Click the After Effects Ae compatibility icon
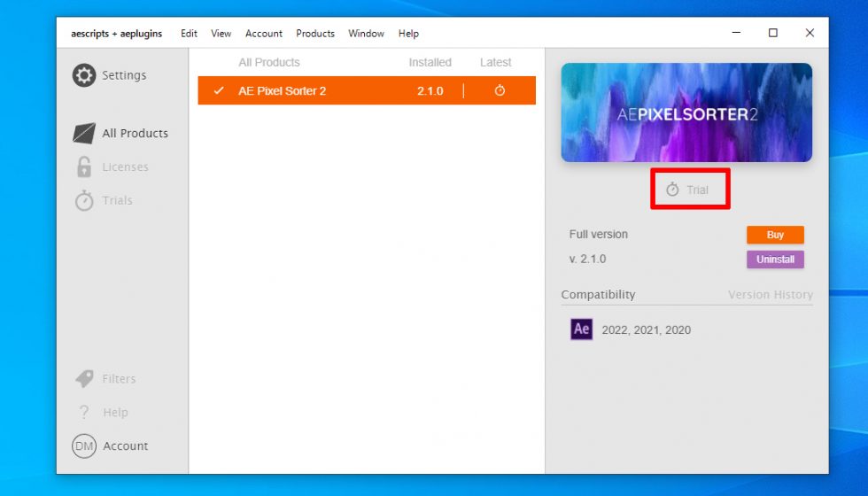 (581, 329)
